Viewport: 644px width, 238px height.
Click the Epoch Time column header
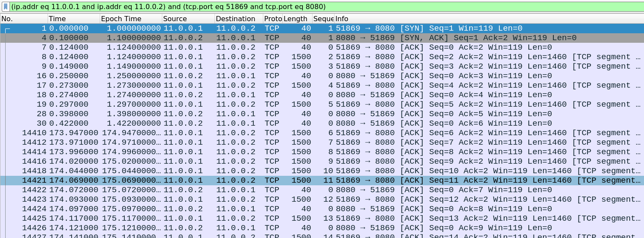coord(131,19)
